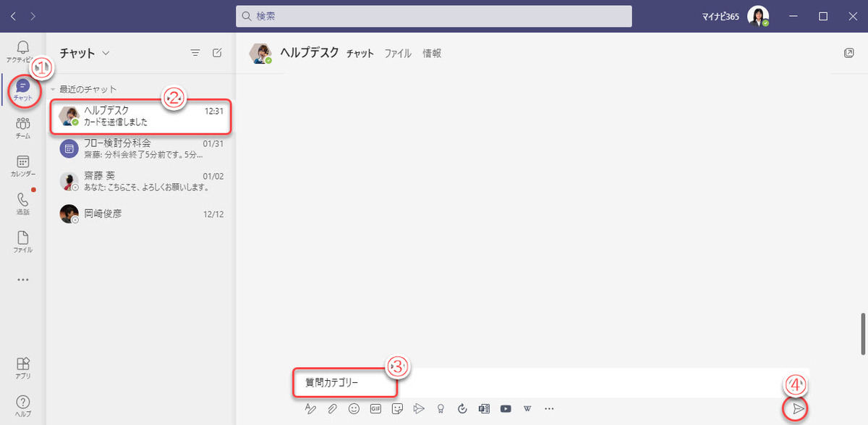Screen dimensions: 868x425
Task: Send the message with arrow button
Action: (798, 408)
